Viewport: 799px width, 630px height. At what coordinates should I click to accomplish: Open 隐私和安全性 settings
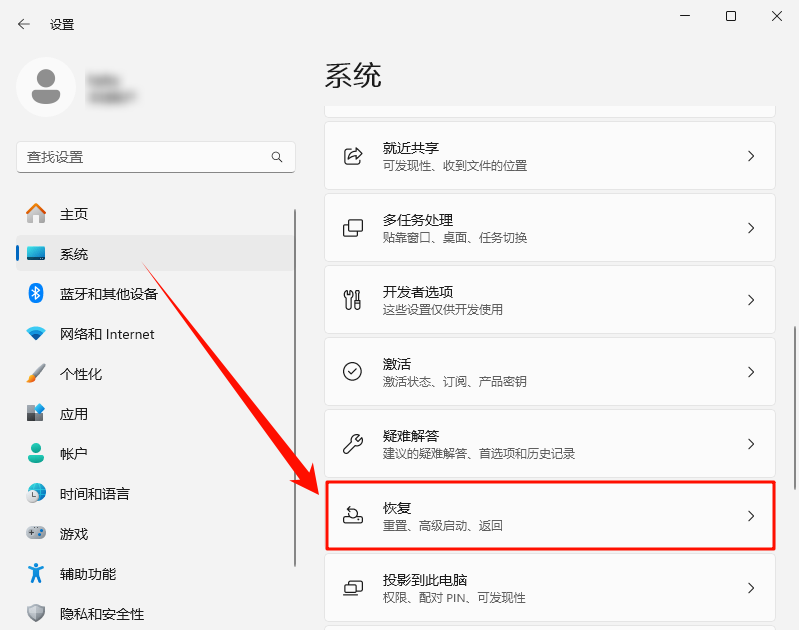(155, 613)
